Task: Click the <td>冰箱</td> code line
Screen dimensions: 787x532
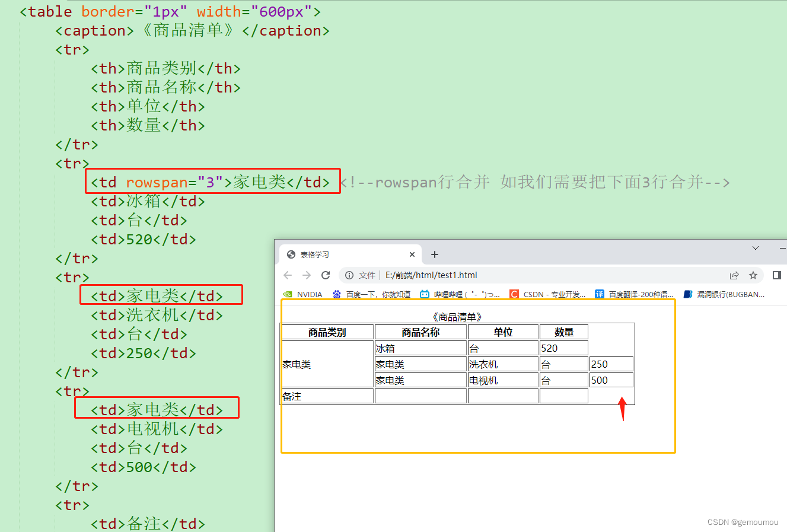Action: pyautogui.click(x=148, y=201)
